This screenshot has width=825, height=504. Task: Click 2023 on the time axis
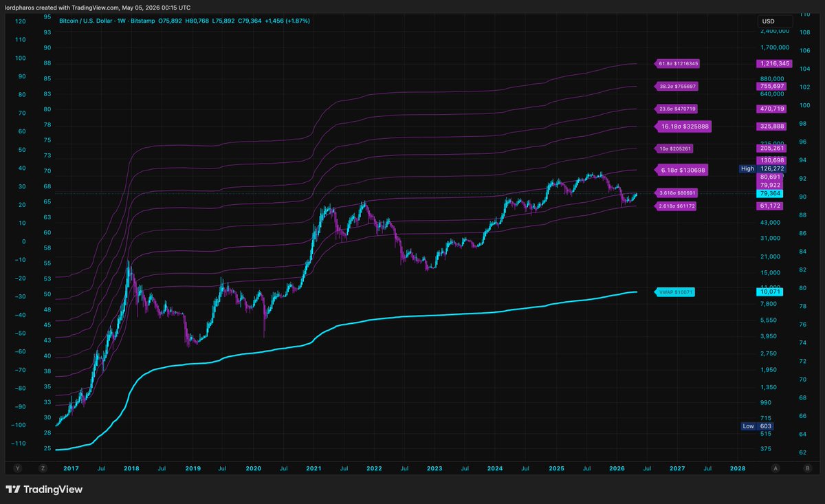click(x=434, y=468)
